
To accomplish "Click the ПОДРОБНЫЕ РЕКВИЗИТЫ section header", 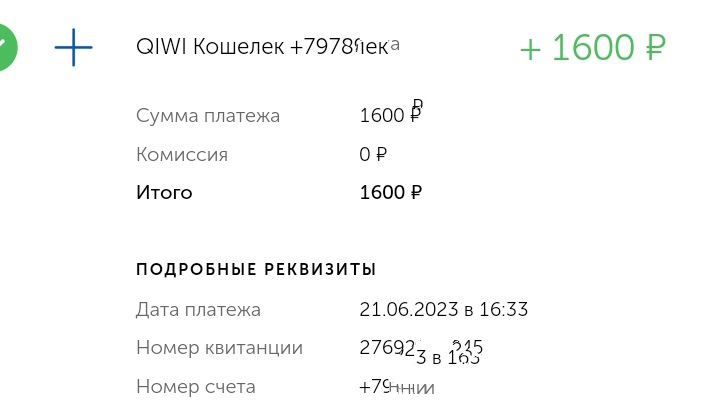I will [x=256, y=270].
